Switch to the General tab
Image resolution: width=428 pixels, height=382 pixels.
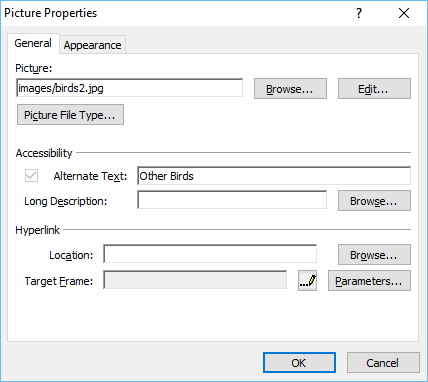coord(33,43)
